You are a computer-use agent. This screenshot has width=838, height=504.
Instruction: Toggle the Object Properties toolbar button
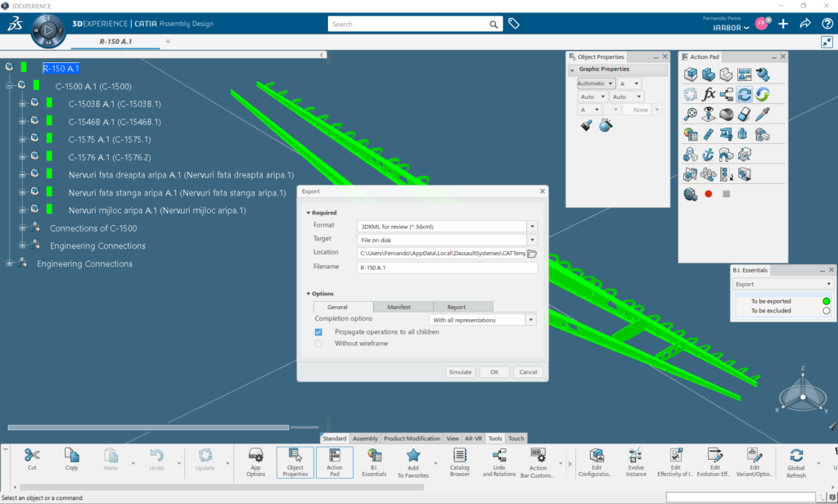point(295,462)
